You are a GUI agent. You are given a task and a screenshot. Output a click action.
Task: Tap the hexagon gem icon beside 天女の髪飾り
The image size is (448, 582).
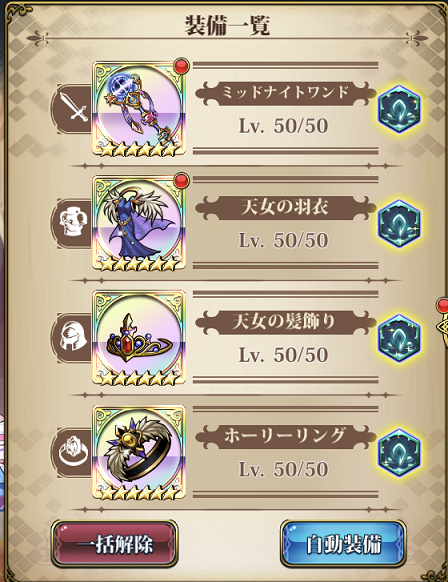pos(399,337)
